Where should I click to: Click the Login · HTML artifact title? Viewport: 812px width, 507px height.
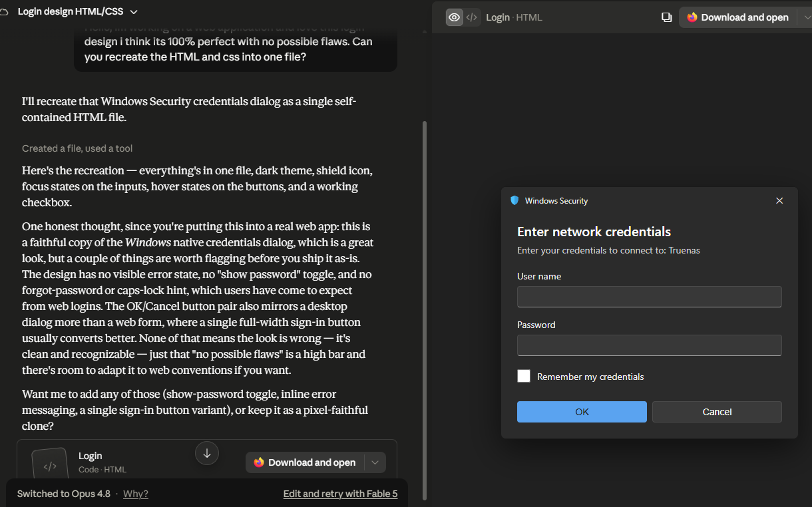point(514,17)
